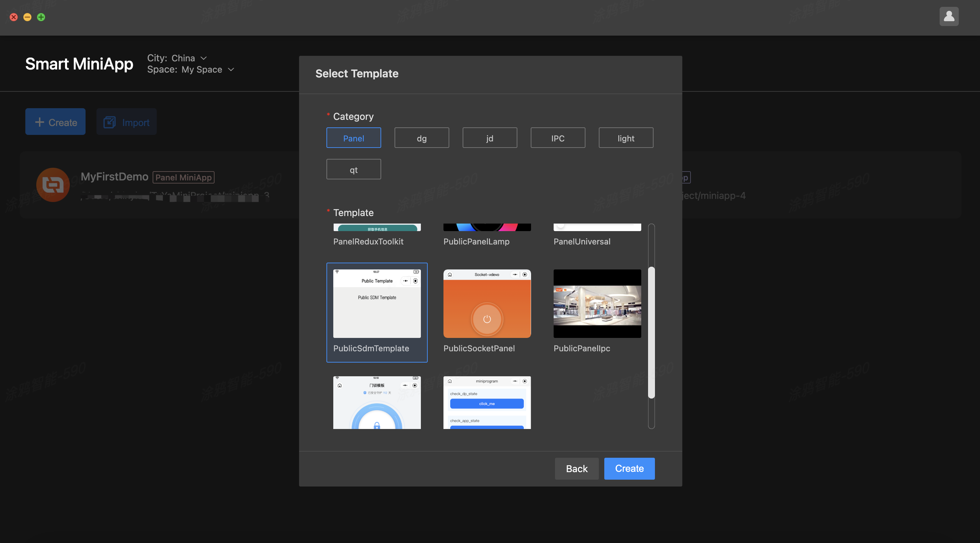Click the import icon in Import button
The width and height of the screenshot is (980, 543).
(109, 122)
